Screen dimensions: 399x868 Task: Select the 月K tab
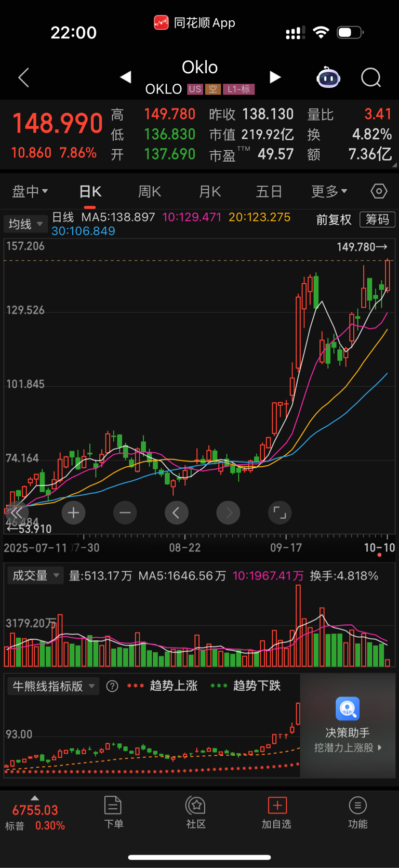pyautogui.click(x=210, y=191)
